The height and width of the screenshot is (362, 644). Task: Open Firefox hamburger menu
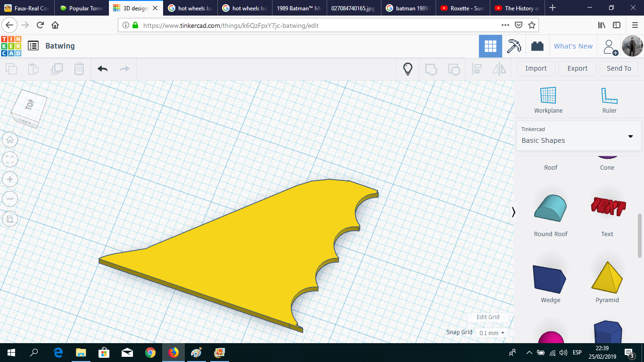pyautogui.click(x=634, y=25)
